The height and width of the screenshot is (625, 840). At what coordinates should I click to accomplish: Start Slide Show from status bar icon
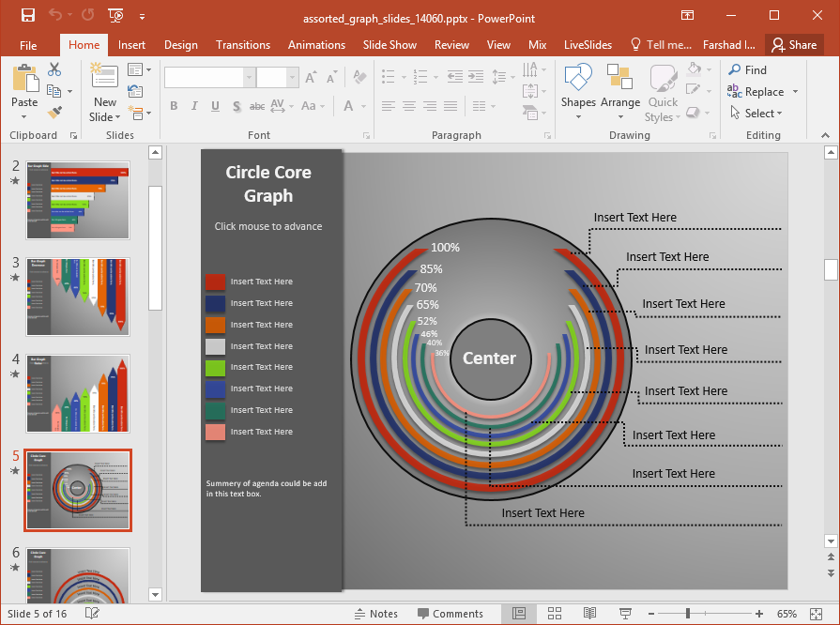pyautogui.click(x=625, y=614)
